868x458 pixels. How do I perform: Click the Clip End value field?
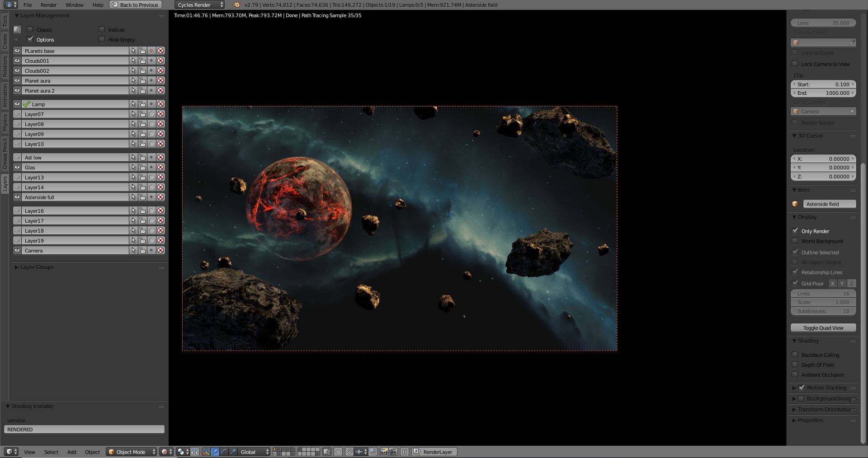tap(823, 93)
